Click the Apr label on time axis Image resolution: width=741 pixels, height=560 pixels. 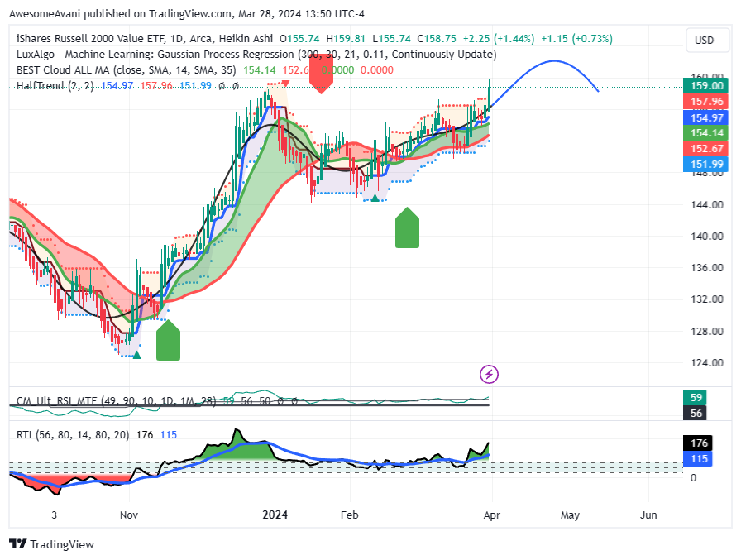(491, 515)
